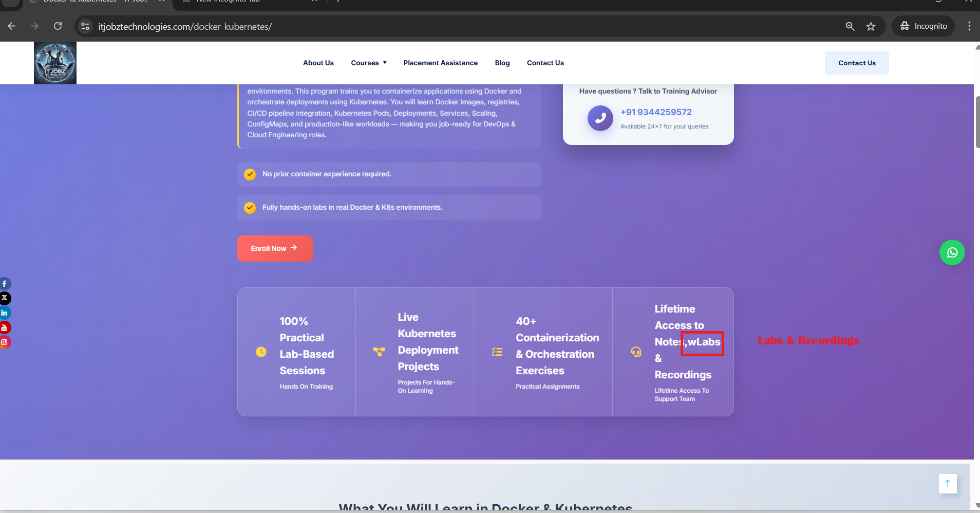Click checkmark beside Fully hands-on labs
This screenshot has height=513, width=980.
(250, 208)
